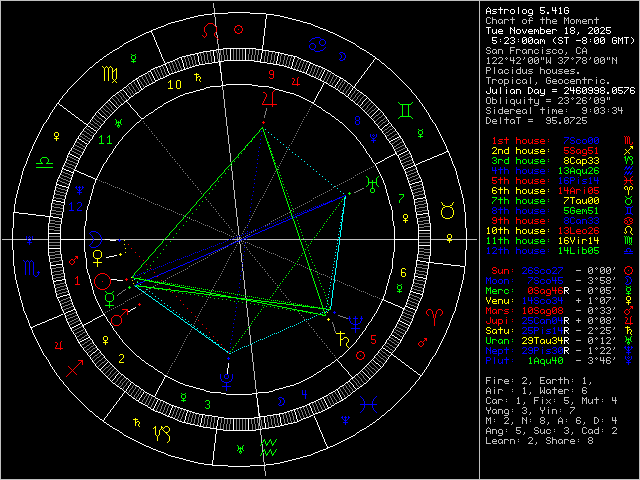This screenshot has width=640, height=480.
Task: Click the large blue Neptune glyph inside the wheel
Action: (x=356, y=324)
